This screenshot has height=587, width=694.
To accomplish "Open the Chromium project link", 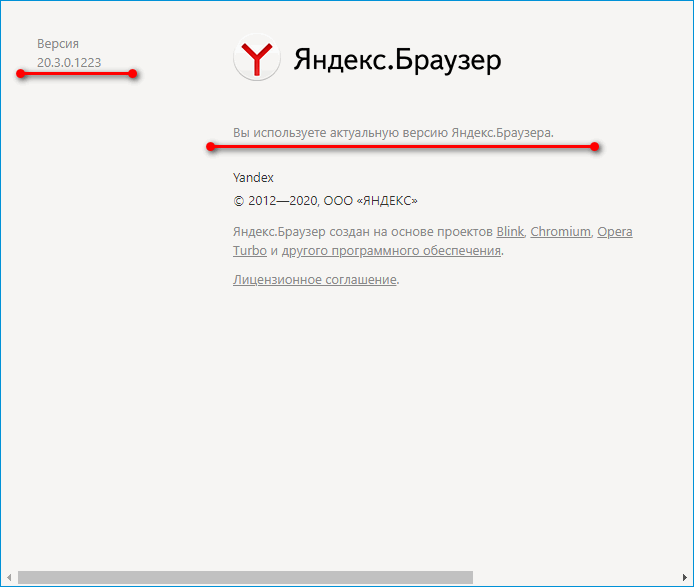I will (560, 232).
